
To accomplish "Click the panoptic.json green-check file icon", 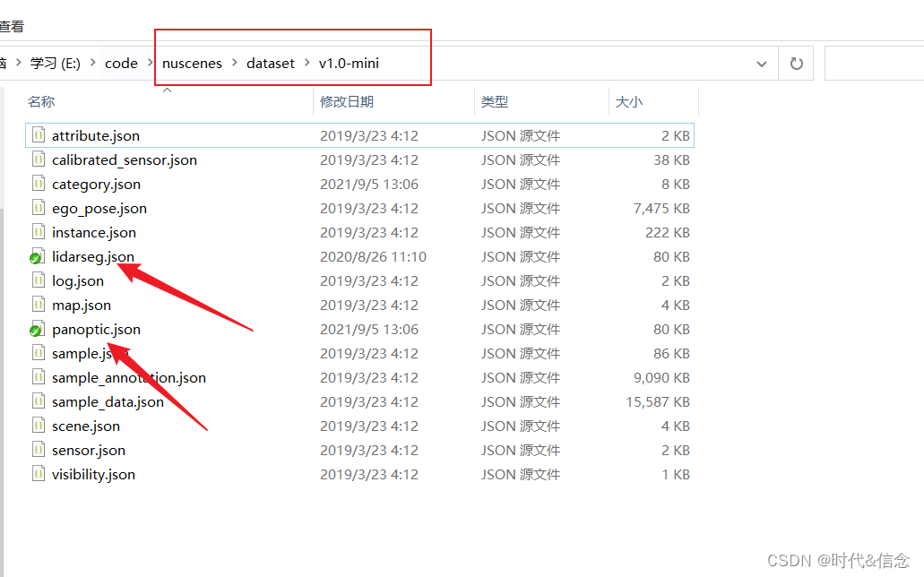I will (x=37, y=329).
